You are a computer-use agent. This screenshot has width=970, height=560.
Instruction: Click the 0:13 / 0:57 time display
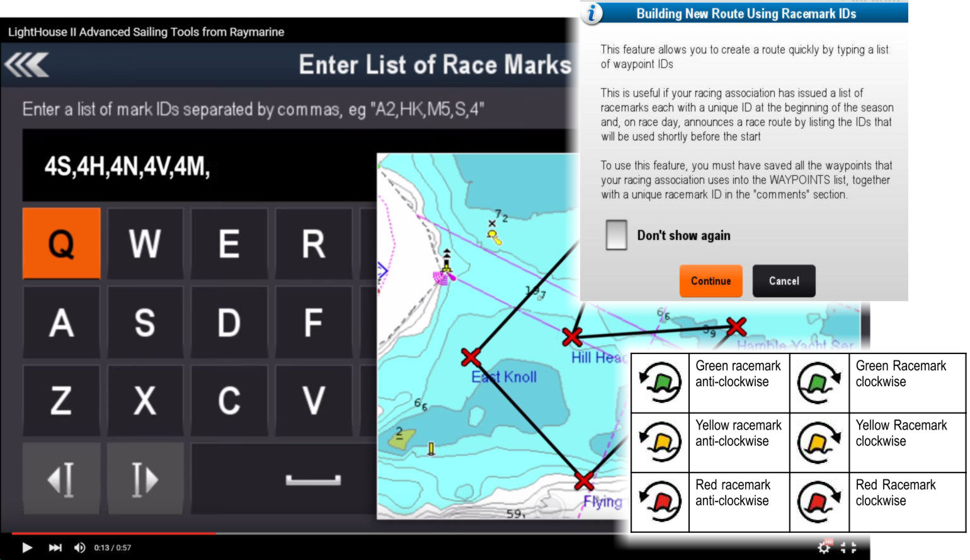pyautogui.click(x=113, y=547)
